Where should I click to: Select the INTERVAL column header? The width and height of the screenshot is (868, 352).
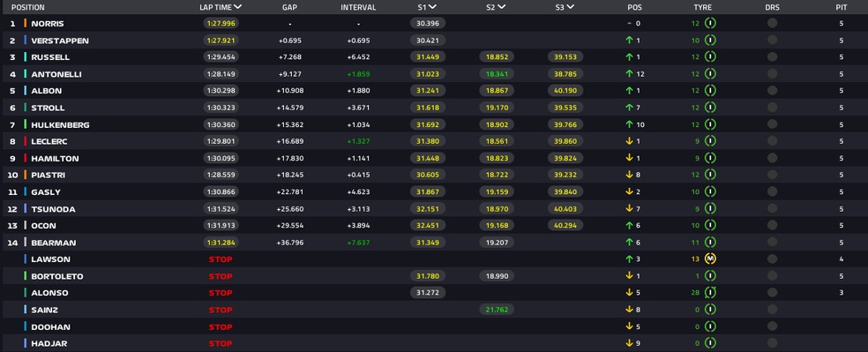[x=358, y=8]
